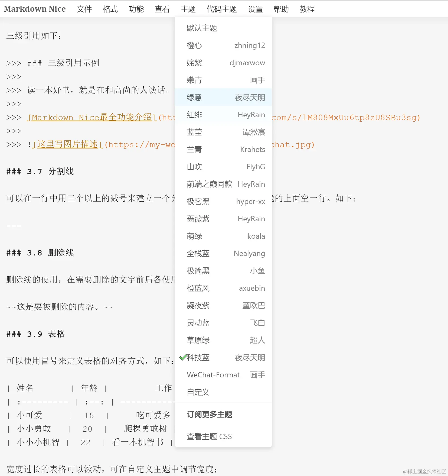The image size is (448, 476).
Task: Click the 可以使用冒号来定义表格 line
Action: click(90, 361)
